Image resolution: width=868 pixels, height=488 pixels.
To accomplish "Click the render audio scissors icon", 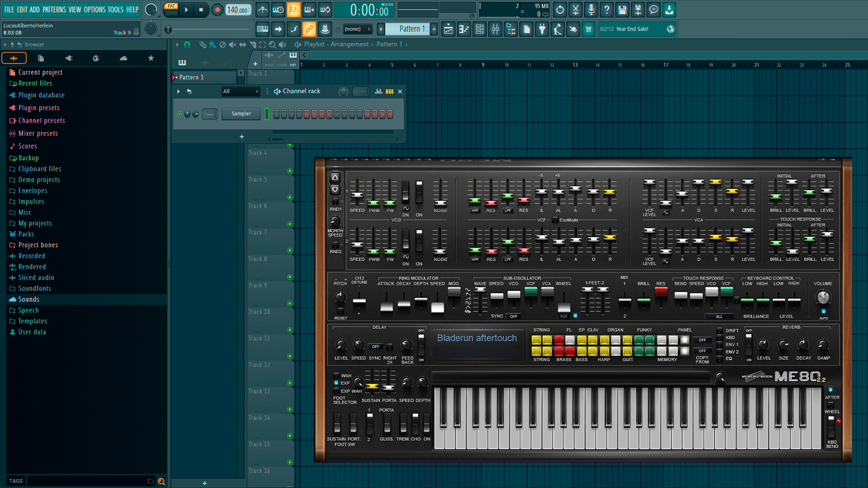I will coord(575,10).
